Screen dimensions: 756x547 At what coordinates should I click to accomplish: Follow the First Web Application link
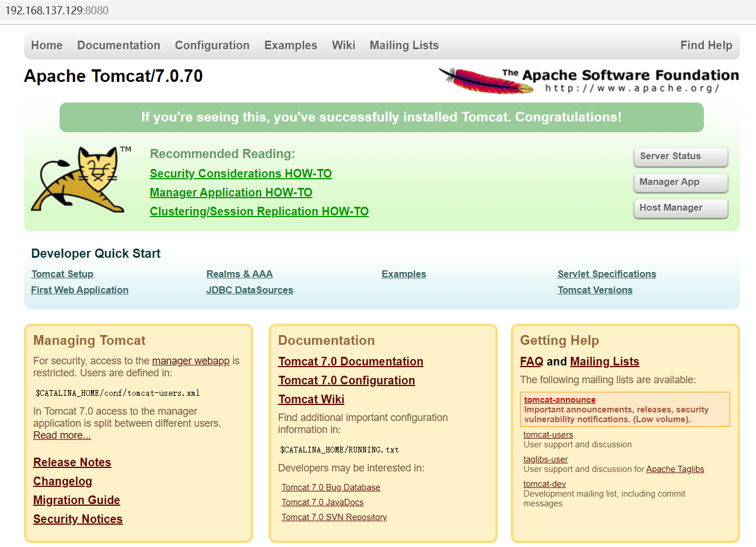[x=80, y=290]
